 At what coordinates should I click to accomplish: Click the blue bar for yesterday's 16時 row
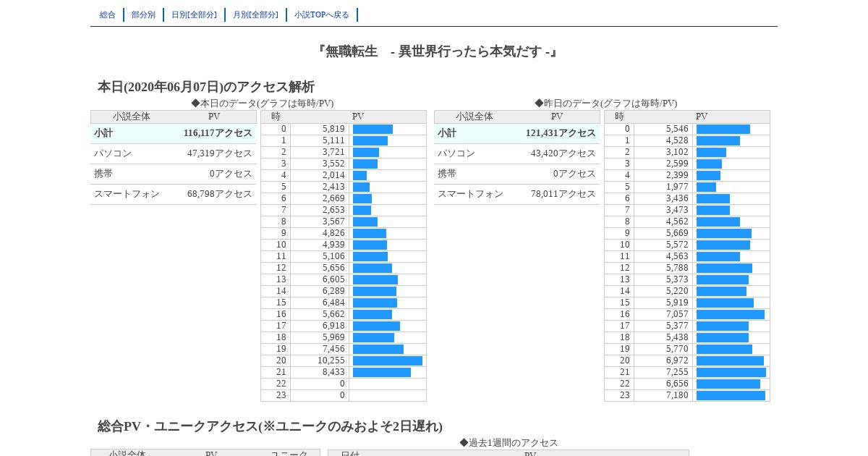(x=731, y=314)
